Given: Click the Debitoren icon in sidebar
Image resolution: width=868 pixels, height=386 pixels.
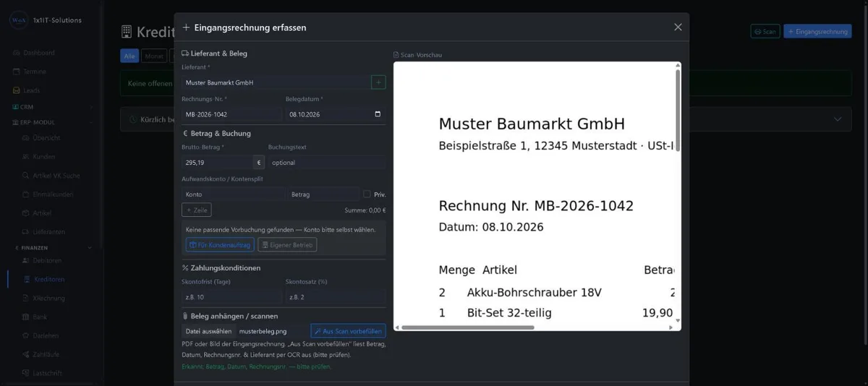Looking at the screenshot, I should tap(25, 260).
